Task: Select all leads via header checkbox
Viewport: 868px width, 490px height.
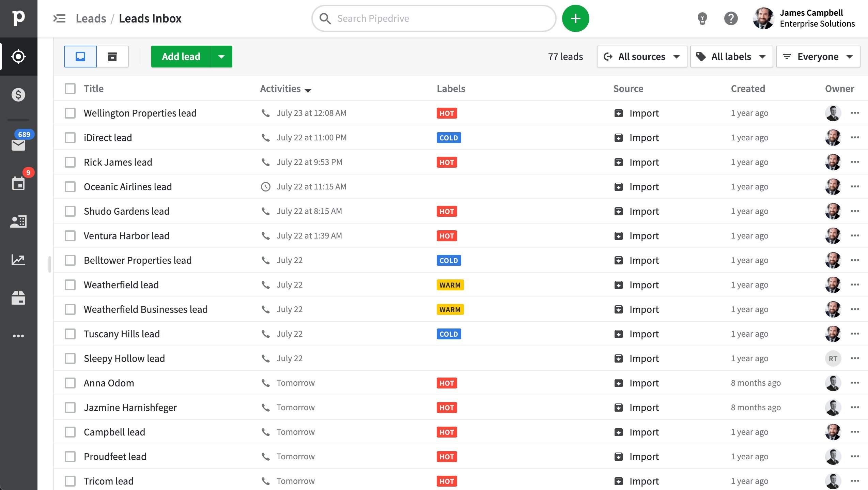Action: pos(70,89)
